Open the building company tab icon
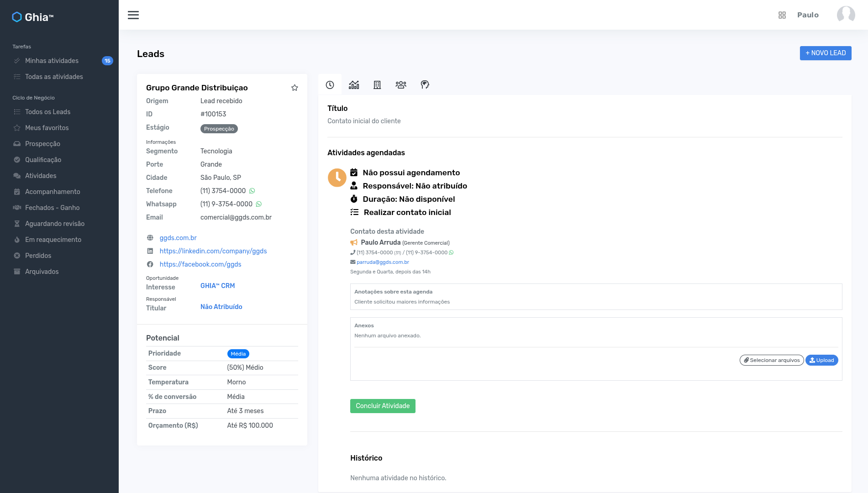868x493 pixels. (377, 85)
